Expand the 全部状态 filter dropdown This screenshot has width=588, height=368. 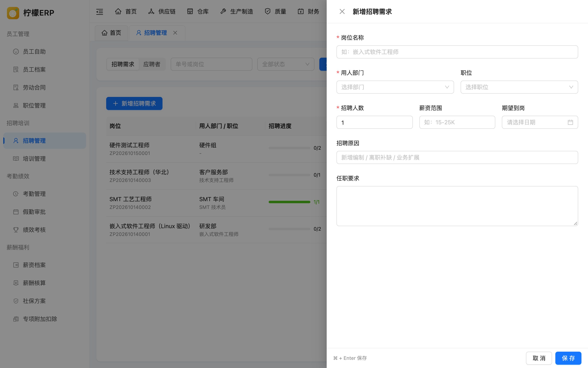[x=286, y=64]
